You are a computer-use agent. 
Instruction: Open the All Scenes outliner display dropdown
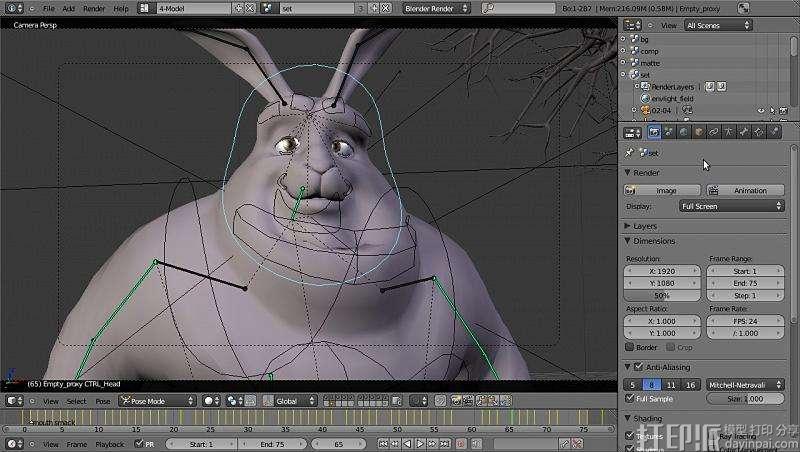pos(717,25)
